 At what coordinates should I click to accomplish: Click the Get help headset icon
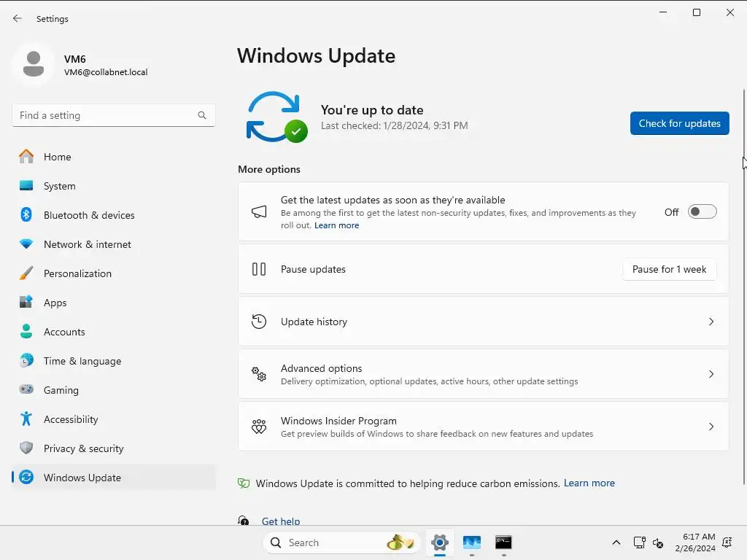244,520
